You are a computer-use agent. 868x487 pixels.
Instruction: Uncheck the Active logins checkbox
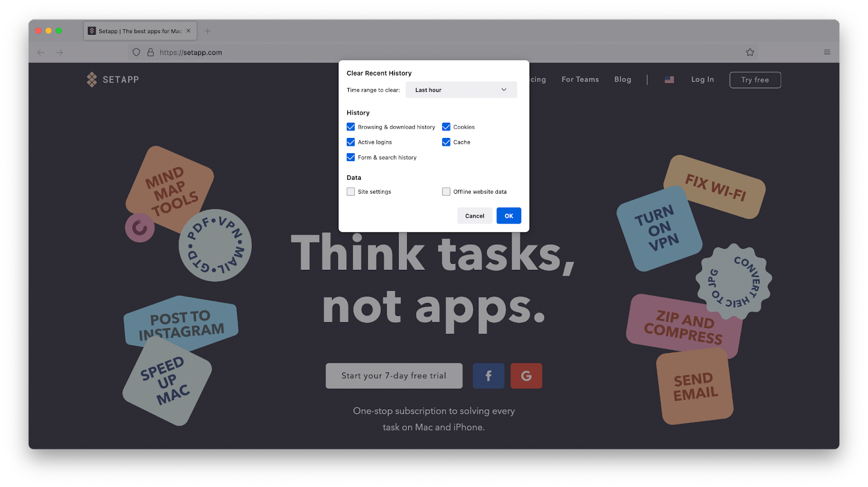point(351,142)
